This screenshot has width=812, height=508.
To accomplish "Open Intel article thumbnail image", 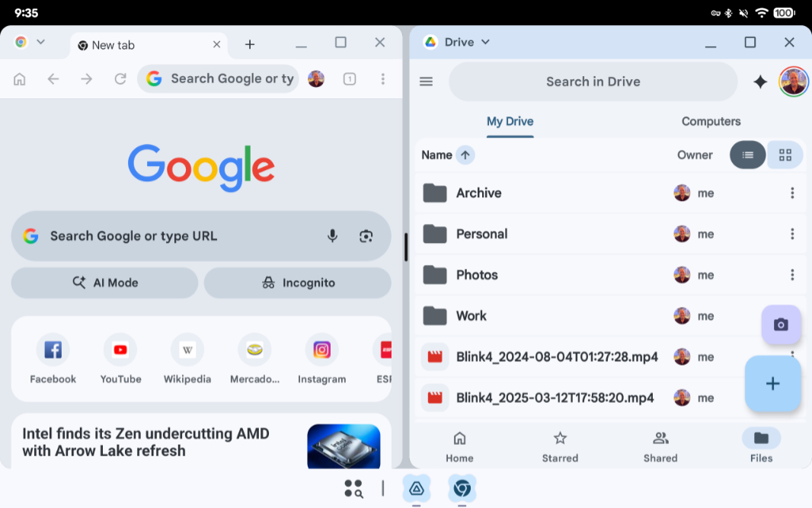I will (x=344, y=446).
